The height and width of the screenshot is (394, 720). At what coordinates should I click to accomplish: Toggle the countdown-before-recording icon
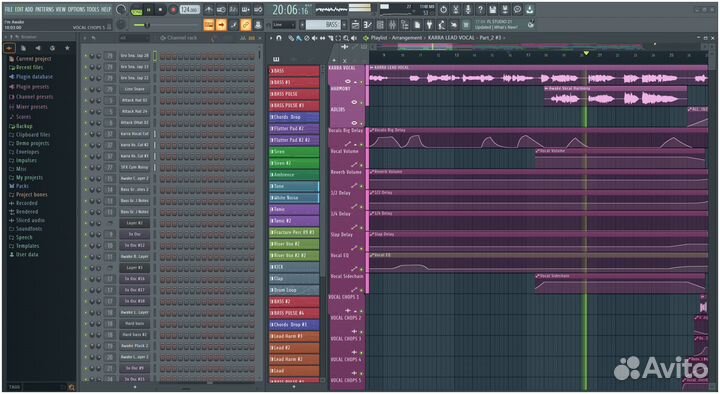click(x=233, y=10)
